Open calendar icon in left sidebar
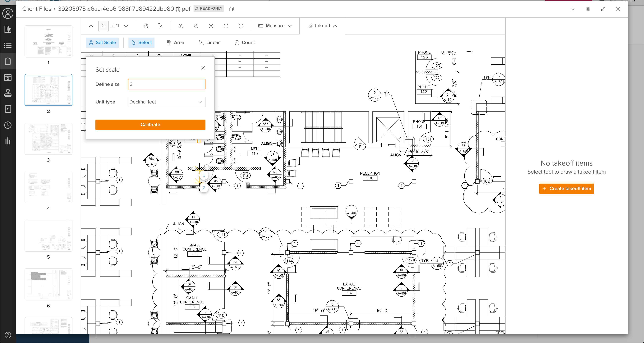 tap(8, 77)
